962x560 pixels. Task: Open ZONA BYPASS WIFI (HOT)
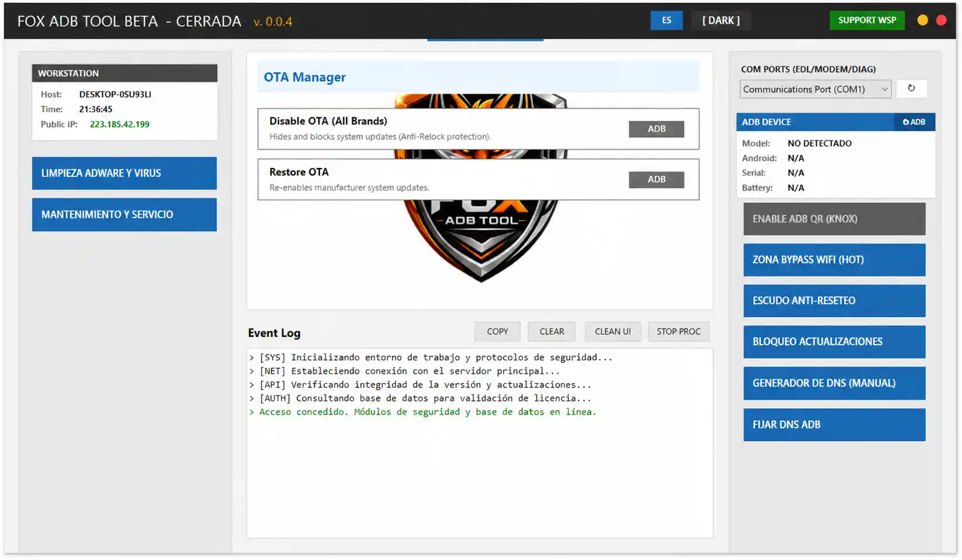pyautogui.click(x=834, y=260)
